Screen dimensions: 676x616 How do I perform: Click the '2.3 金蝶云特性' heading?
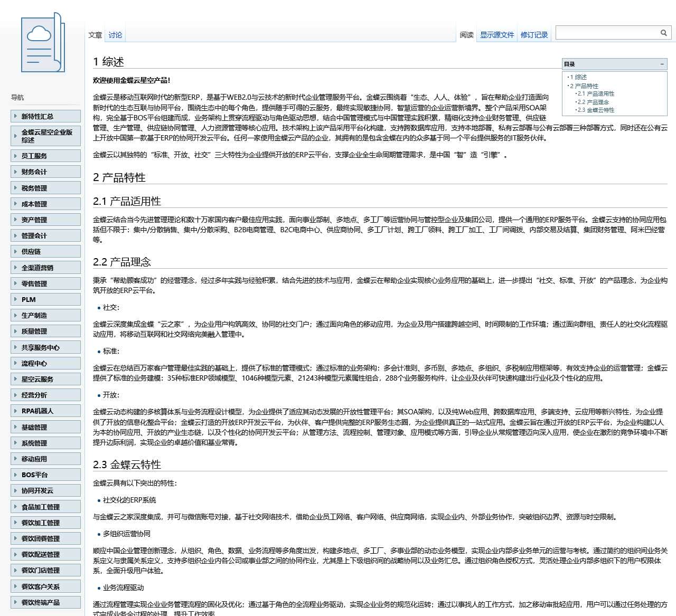coord(127,465)
